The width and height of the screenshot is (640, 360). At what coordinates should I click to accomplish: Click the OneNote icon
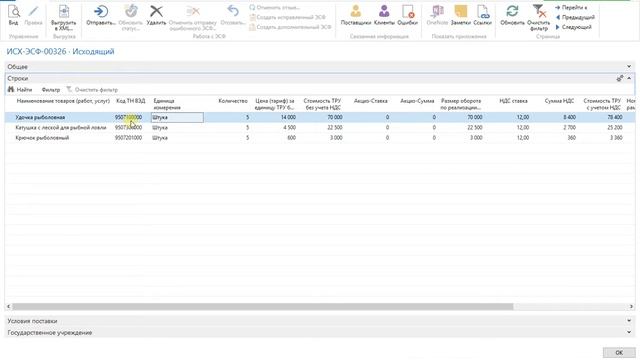point(437,15)
